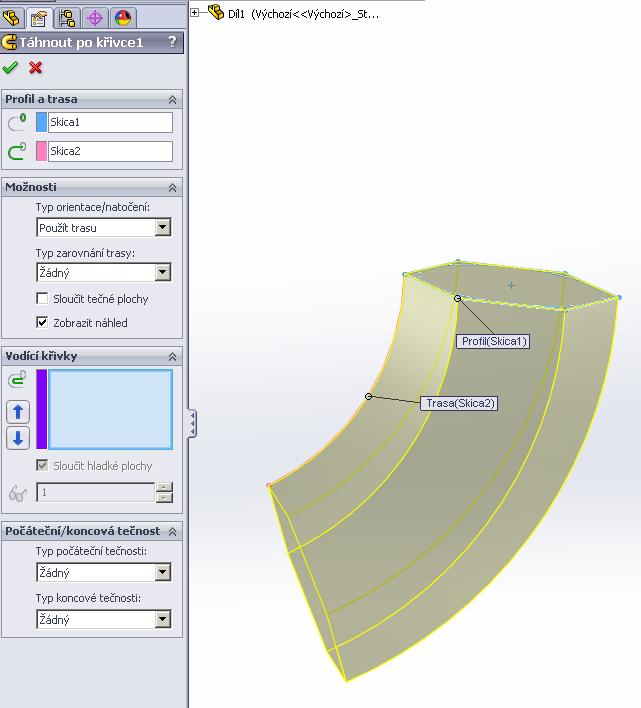Switch to the ConfigurationManager tab

pyautogui.click(x=68, y=17)
